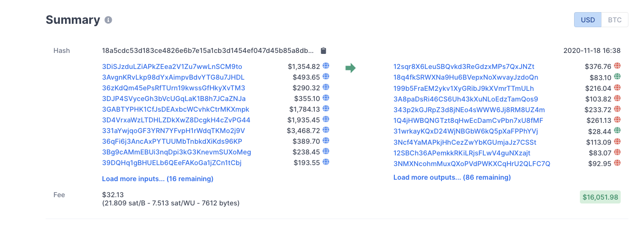The image size is (644, 237).
Task: Click the info icon beside Summary
Action: click(x=108, y=20)
